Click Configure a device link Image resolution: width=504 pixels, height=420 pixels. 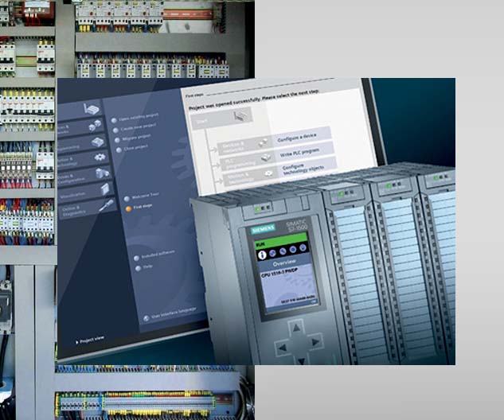297,138
